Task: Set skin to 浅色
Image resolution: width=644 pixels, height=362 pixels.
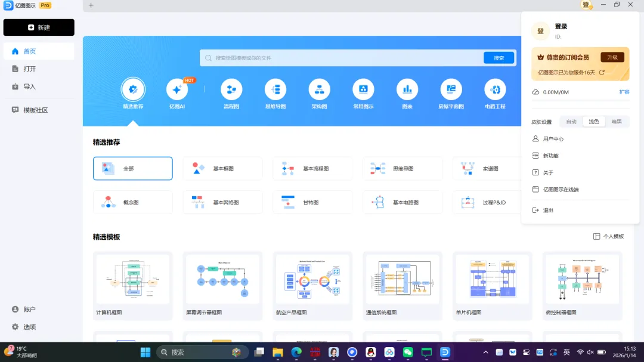Action: tap(594, 122)
